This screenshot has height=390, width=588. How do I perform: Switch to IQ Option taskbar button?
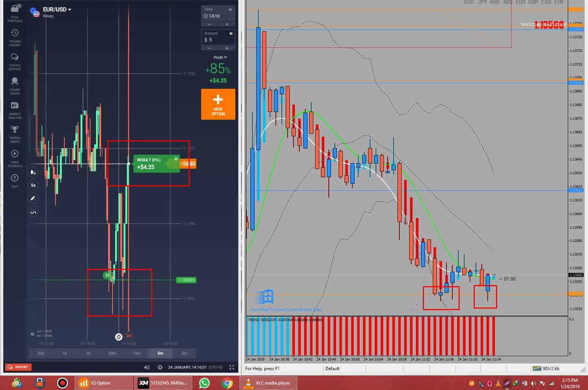pyautogui.click(x=104, y=383)
